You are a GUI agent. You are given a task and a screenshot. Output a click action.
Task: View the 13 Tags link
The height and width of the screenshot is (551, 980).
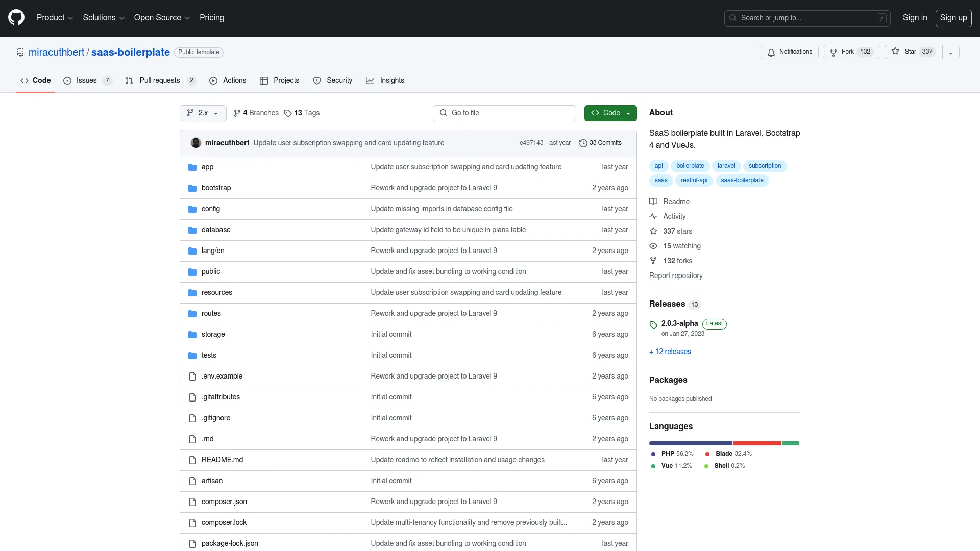coord(302,113)
